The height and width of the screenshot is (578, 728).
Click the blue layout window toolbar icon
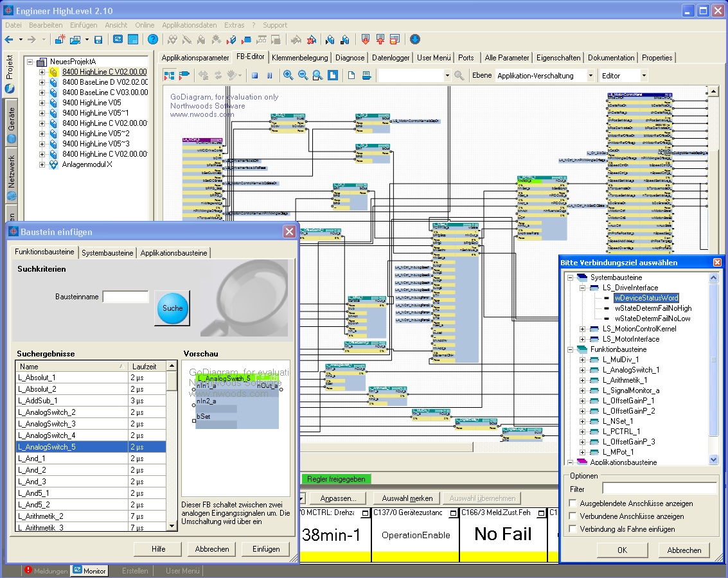[133, 40]
